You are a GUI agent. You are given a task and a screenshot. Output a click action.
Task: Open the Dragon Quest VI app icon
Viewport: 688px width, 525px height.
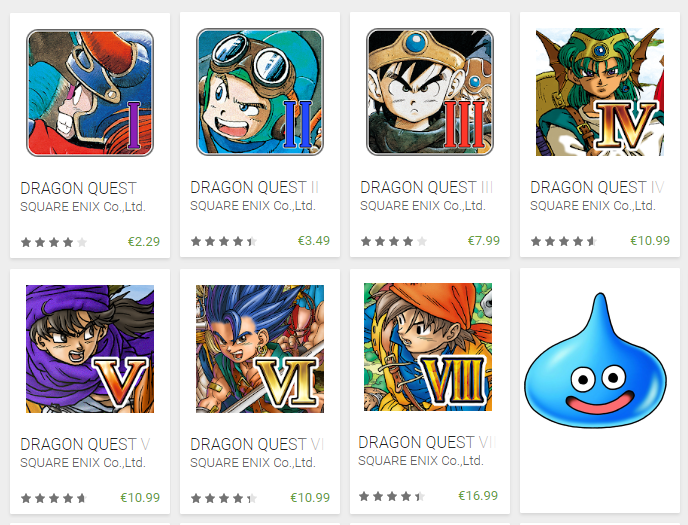(x=260, y=349)
